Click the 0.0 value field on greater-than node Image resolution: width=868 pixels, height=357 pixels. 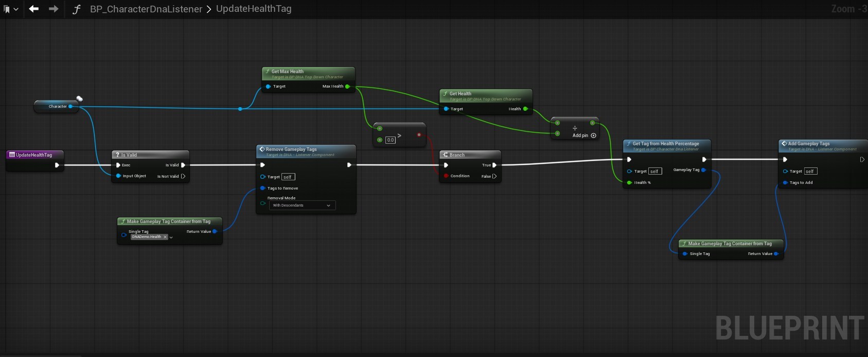(x=391, y=140)
